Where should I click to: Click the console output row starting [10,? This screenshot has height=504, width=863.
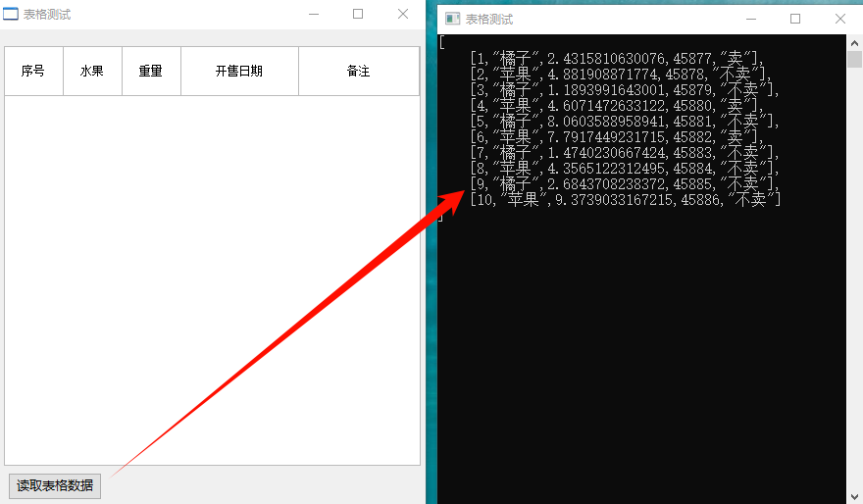pos(626,200)
